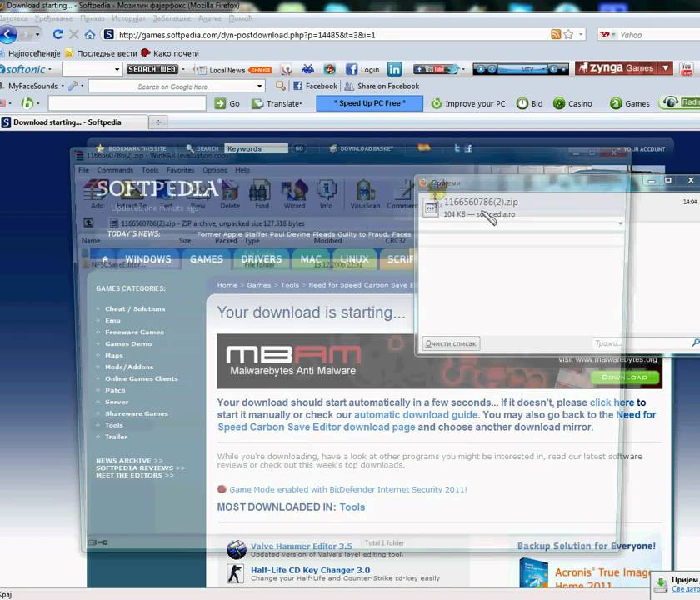Click the automatic download guide link
This screenshot has width=700, height=600.
tap(416, 415)
